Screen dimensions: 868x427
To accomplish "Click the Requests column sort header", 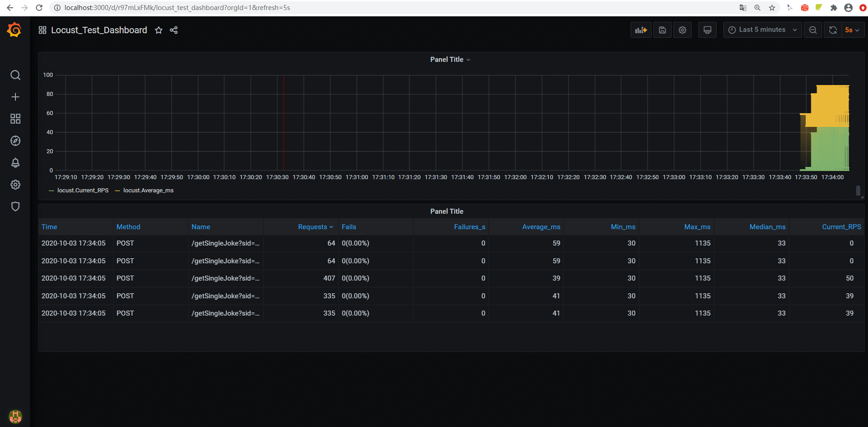I will [x=315, y=226].
